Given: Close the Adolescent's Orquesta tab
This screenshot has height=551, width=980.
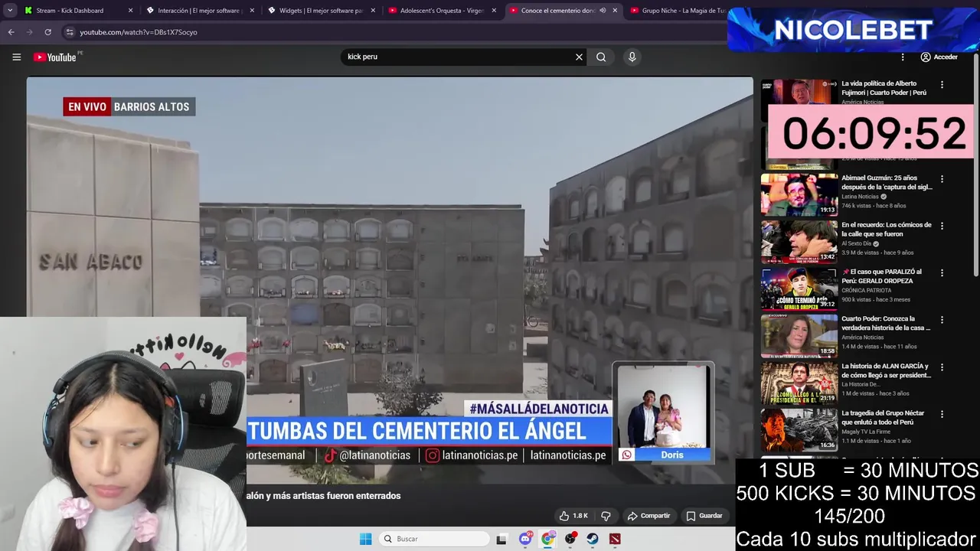Looking at the screenshot, I should click(494, 11).
